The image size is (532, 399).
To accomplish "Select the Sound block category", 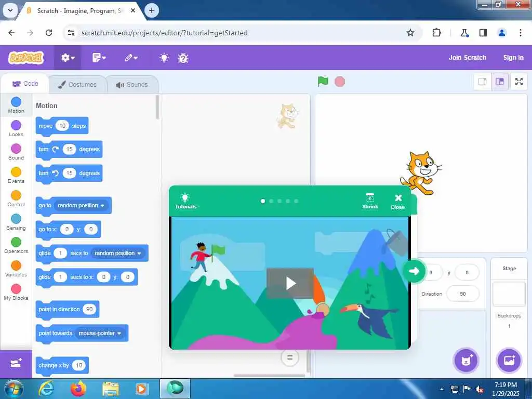I will 16,152.
